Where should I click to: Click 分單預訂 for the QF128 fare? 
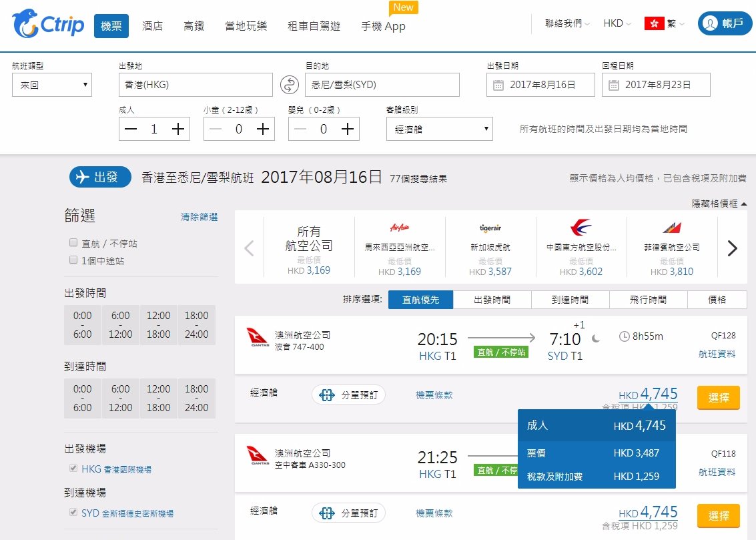[x=348, y=395]
